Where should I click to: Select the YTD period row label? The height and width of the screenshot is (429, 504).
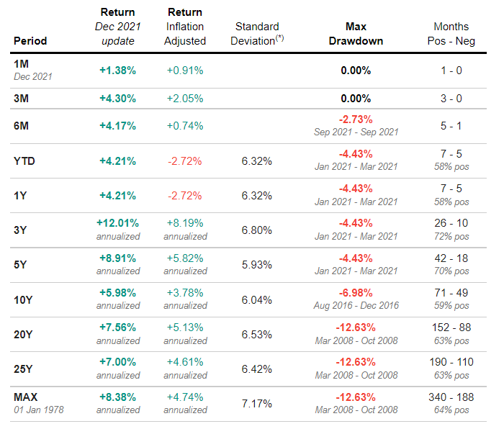24,161
